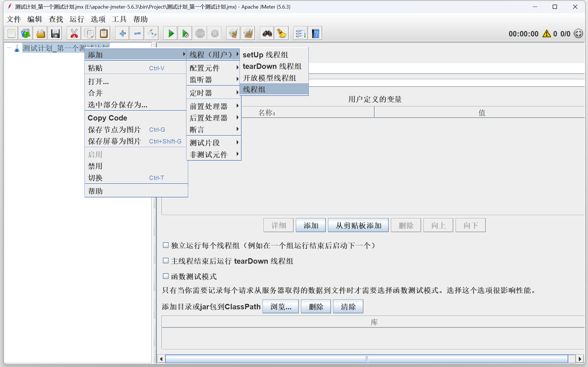The height and width of the screenshot is (367, 588).
Task: Open the 断言 submenu
Action: pyautogui.click(x=214, y=129)
